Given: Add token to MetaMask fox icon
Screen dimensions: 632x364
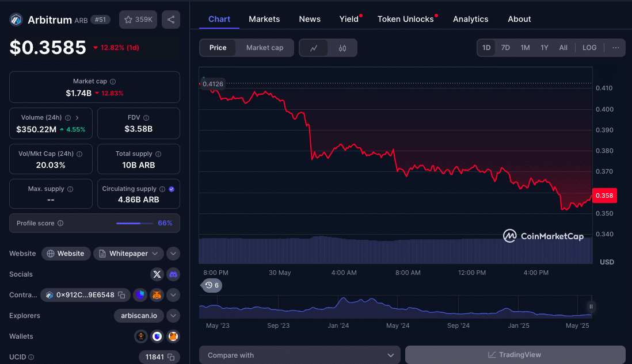Looking at the screenshot, I should pyautogui.click(x=157, y=295).
